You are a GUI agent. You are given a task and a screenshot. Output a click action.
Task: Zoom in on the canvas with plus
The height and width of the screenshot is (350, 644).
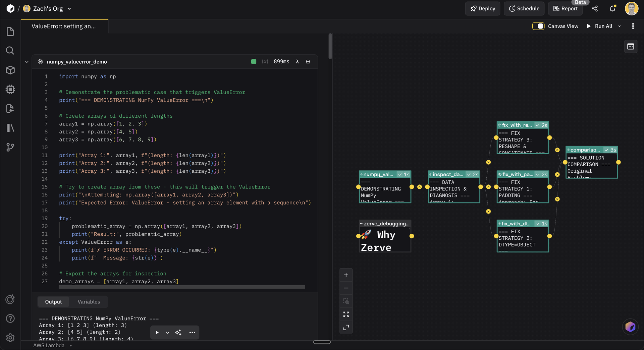coord(346,275)
